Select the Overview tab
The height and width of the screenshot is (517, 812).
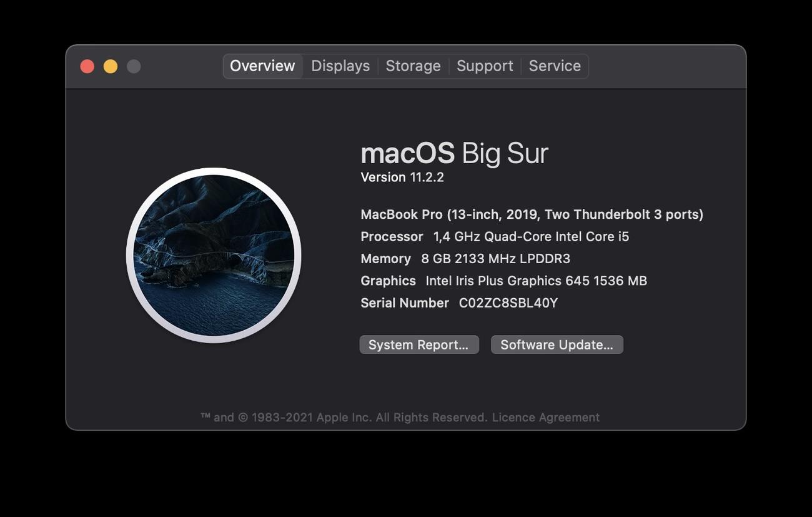(262, 66)
